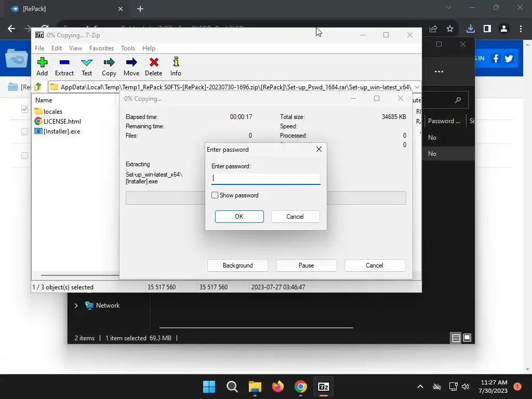Viewport: 532px width, 399px height.
Task: Open the three-dots menu in the Explorer window
Action: click(x=439, y=72)
